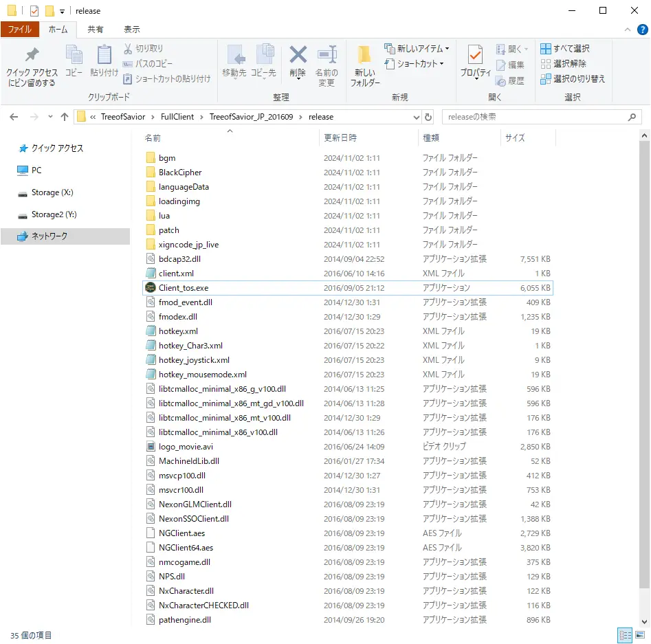
Task: Switch to large icons view in status bar
Action: pos(640,635)
